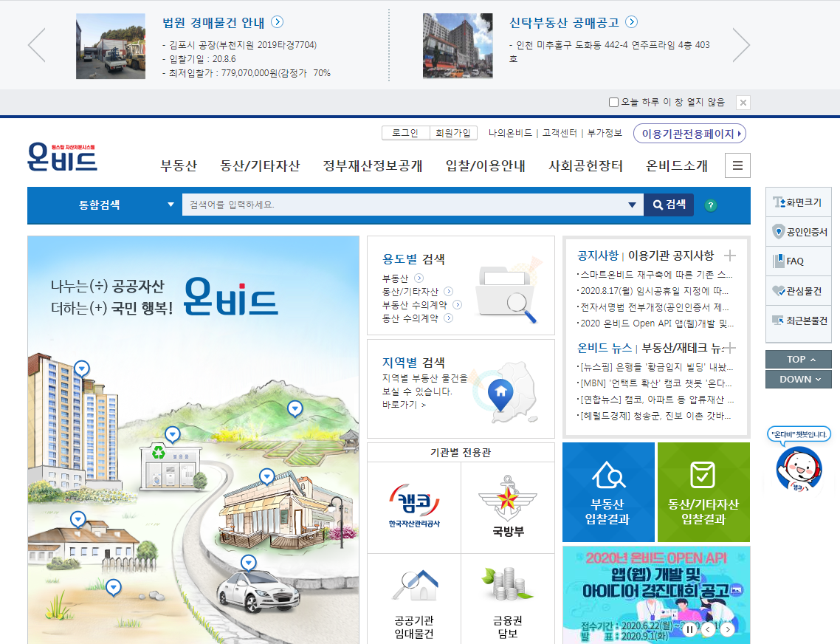Open the 법원 경매물건 안내 circular arrow icon
The image size is (840, 644).
[277, 22]
